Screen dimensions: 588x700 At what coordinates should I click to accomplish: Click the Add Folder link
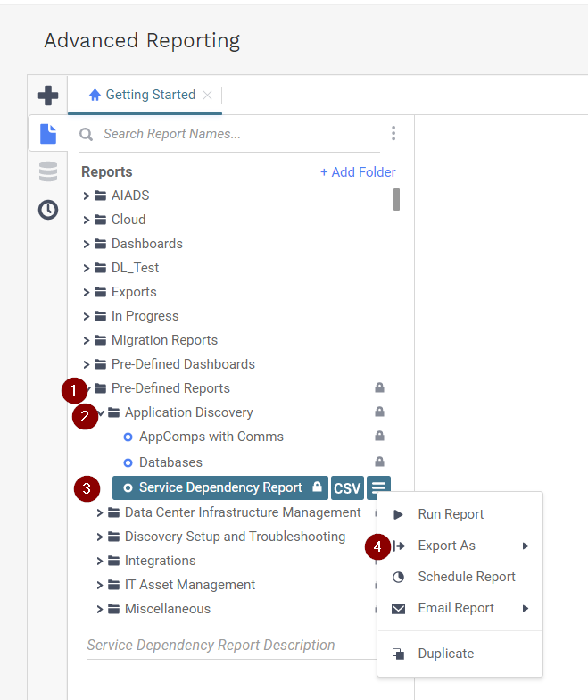tap(358, 172)
